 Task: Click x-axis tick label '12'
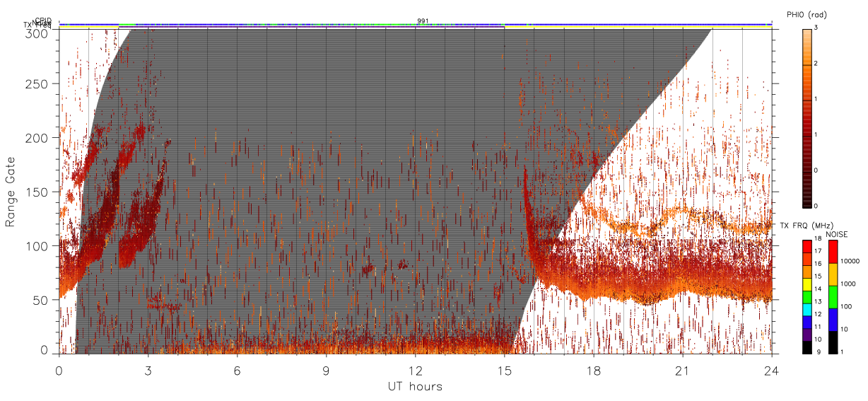(x=416, y=371)
